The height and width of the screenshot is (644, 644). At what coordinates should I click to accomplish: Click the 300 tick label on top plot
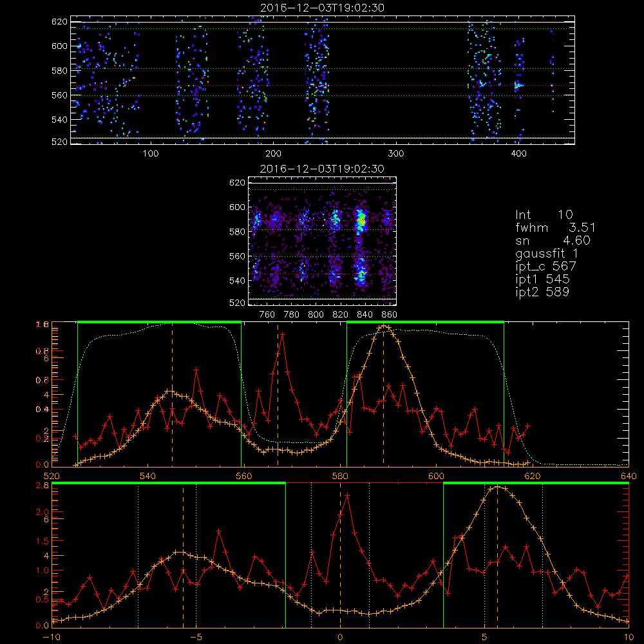(x=396, y=154)
